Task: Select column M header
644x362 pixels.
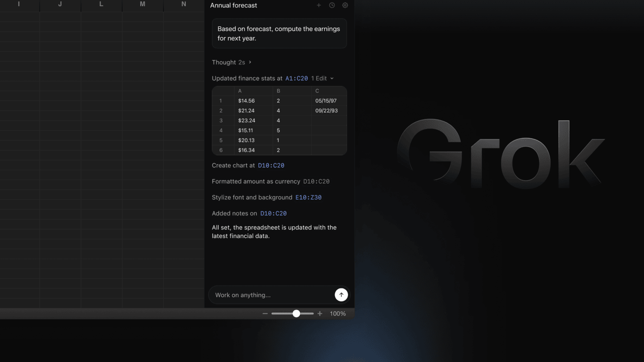Action: [x=142, y=4]
